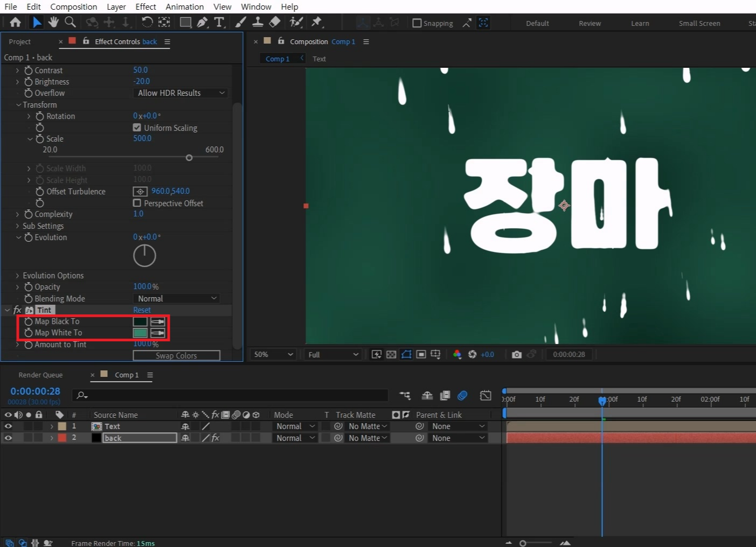Open Full resolution dropdown

pos(333,354)
